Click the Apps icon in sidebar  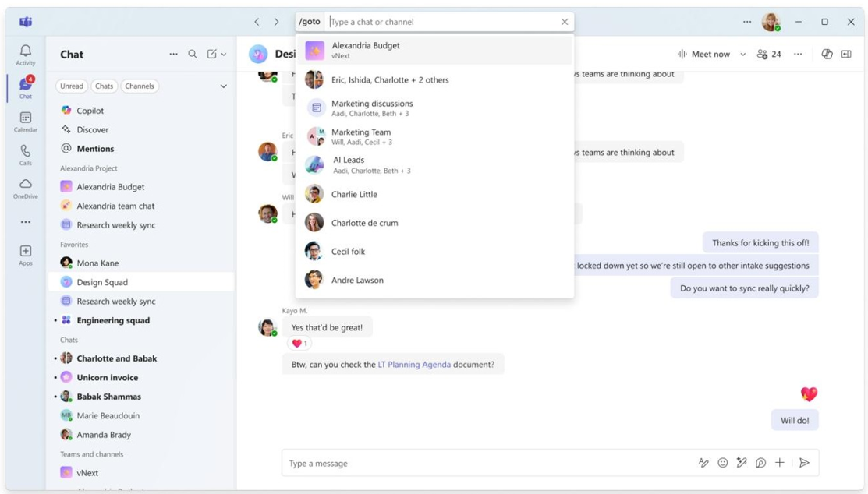click(x=26, y=255)
